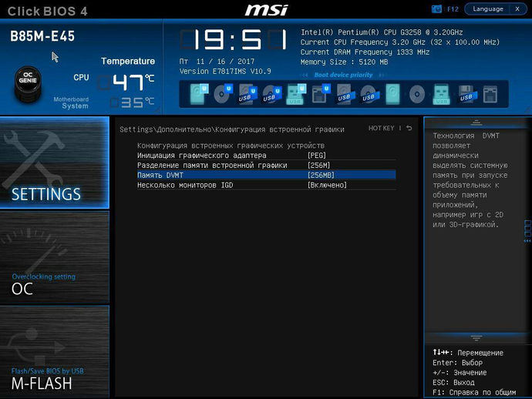Image resolution: width=532 pixels, height=399 pixels.
Task: Click the legacy USB CD/DVD boot icon
Action: tap(369, 94)
